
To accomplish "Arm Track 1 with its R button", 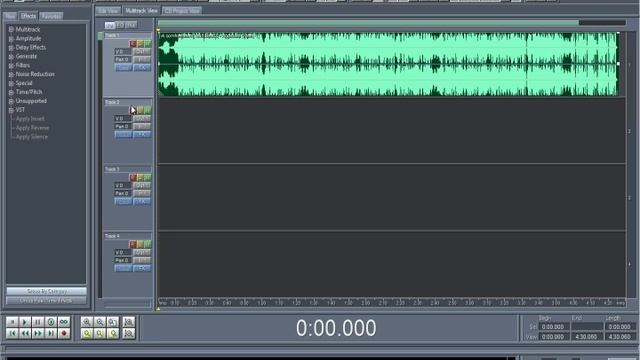I will tap(133, 43).
